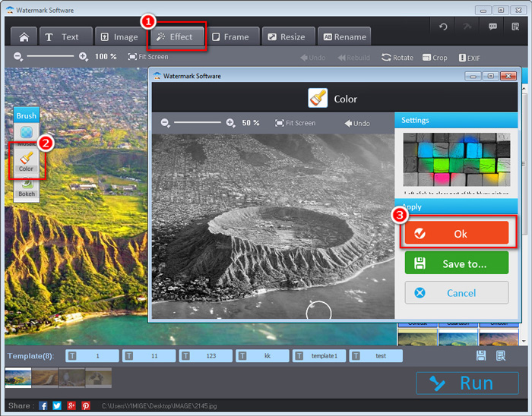The width and height of the screenshot is (532, 416).
Task: Open the Effect tab
Action: click(x=177, y=36)
